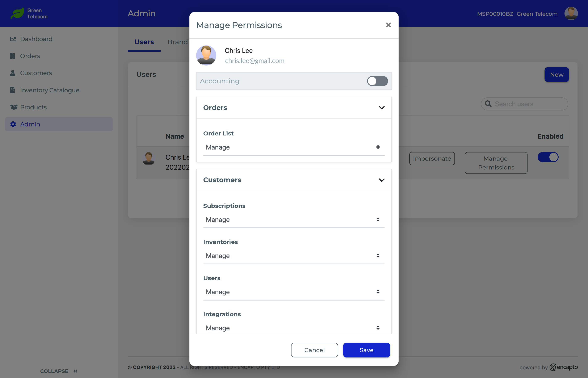Click the Orders receipt icon in sidebar
The image size is (588, 378).
click(13, 56)
